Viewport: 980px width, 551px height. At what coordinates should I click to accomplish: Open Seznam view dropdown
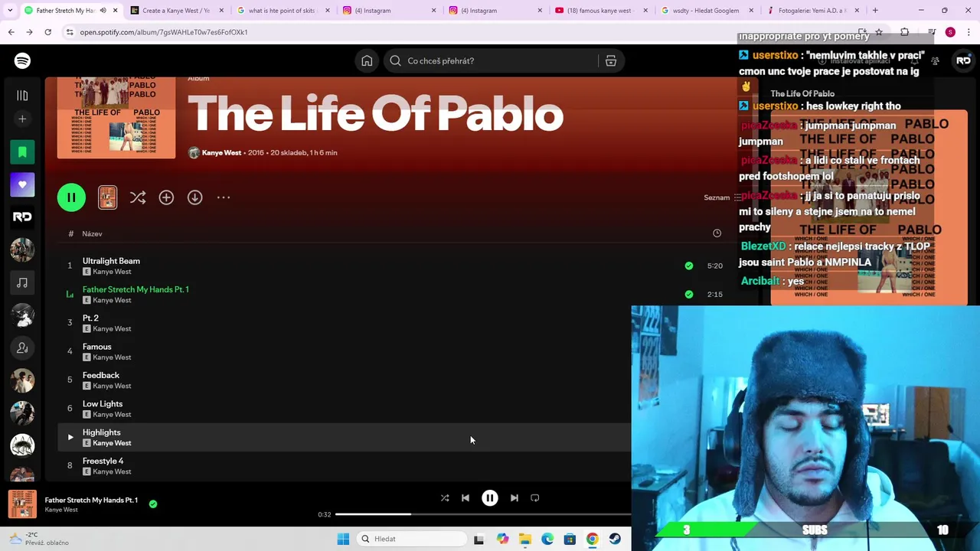723,197
